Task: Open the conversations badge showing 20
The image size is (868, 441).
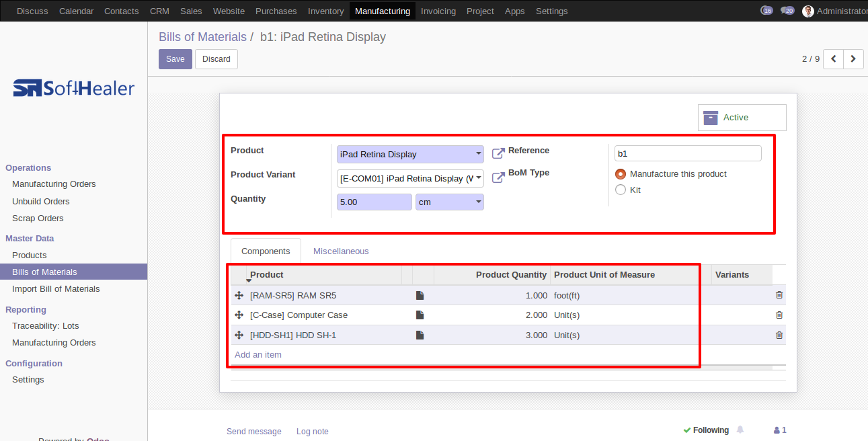Action: click(787, 11)
